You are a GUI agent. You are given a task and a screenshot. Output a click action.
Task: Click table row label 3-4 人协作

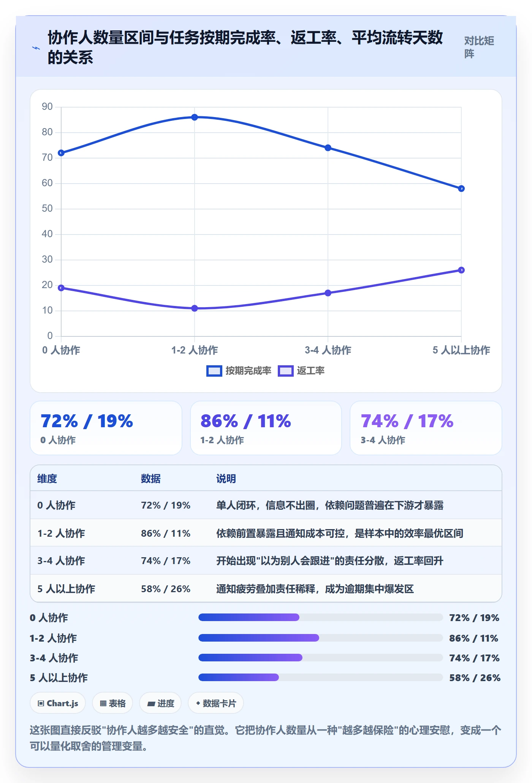coord(61,561)
